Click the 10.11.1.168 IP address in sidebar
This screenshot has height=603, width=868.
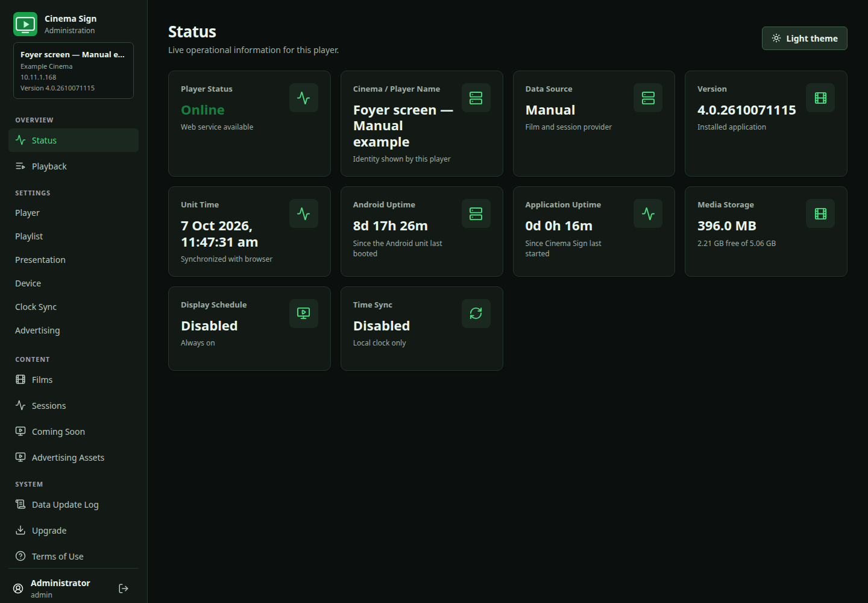point(39,77)
